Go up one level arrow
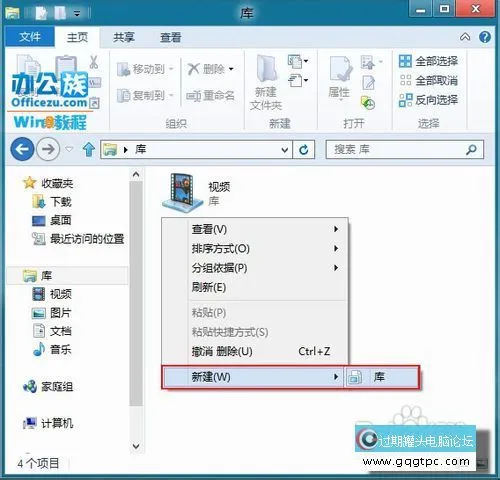 tap(89, 149)
